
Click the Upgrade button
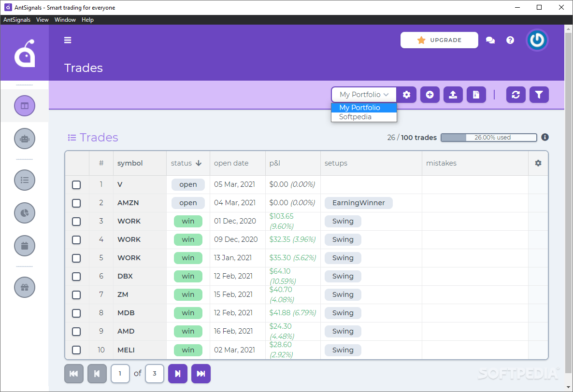point(439,40)
